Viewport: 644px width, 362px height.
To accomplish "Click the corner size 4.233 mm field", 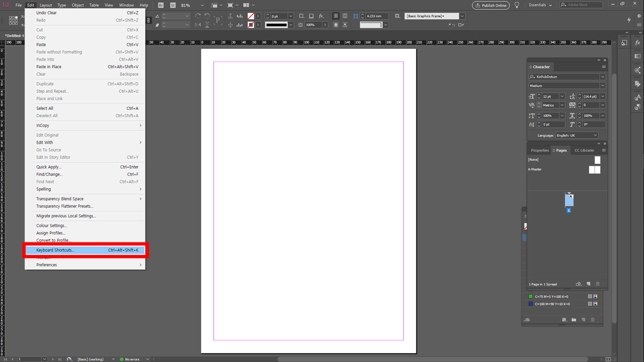I will [x=377, y=16].
